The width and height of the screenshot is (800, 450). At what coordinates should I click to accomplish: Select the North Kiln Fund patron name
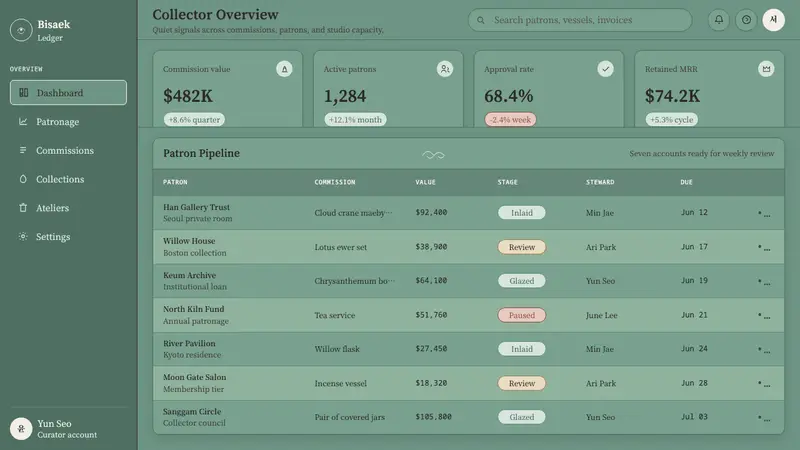tap(193, 309)
